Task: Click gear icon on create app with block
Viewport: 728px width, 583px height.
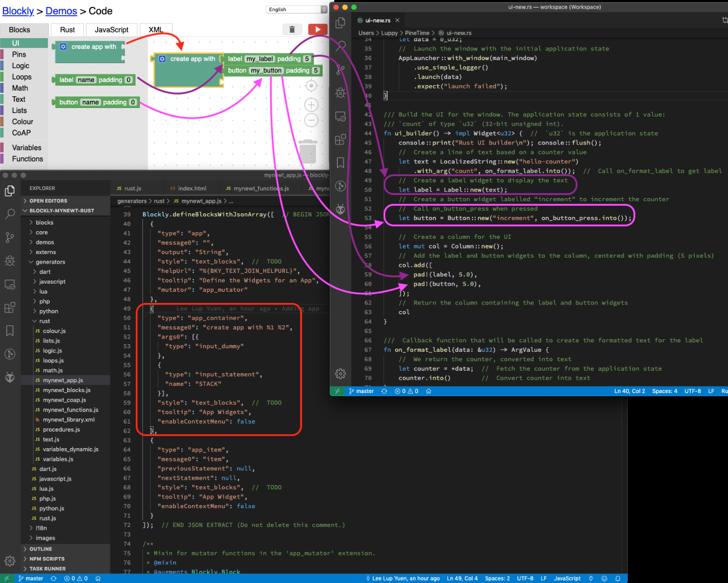Action: click(162, 59)
